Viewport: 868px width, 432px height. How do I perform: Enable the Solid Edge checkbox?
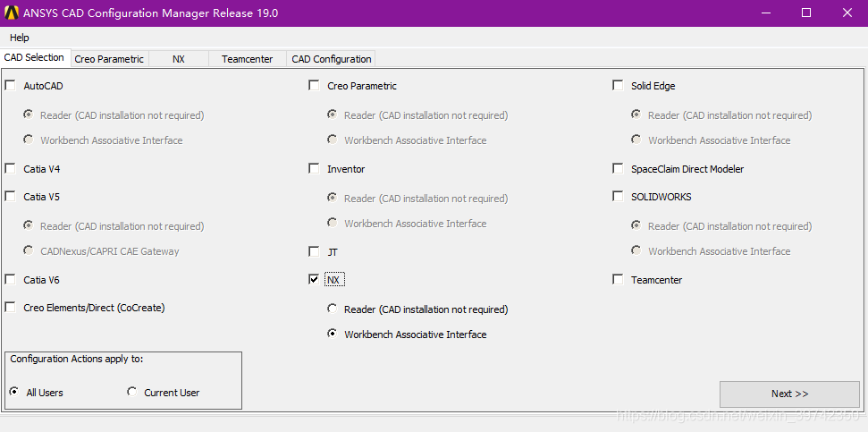[x=618, y=85]
